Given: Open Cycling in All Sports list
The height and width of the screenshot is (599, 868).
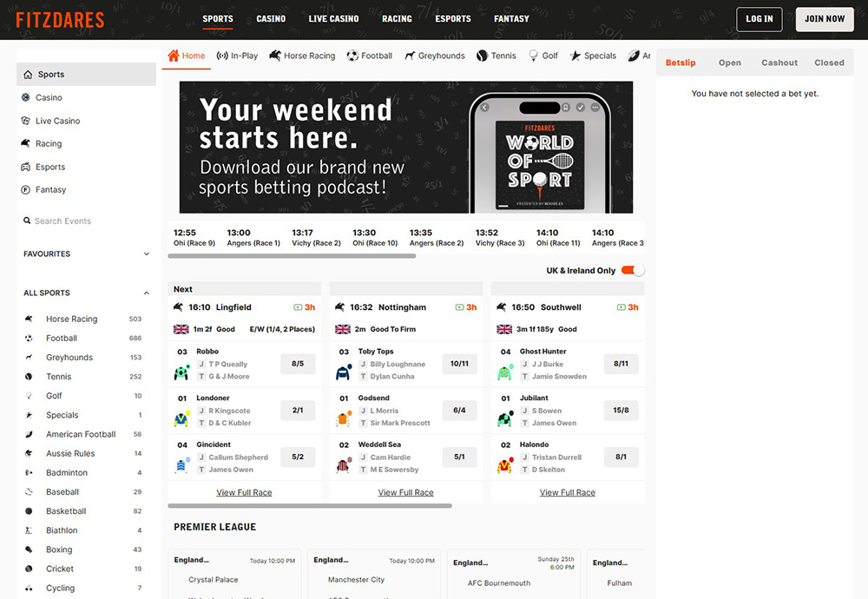Looking at the screenshot, I should pyautogui.click(x=83, y=588).
